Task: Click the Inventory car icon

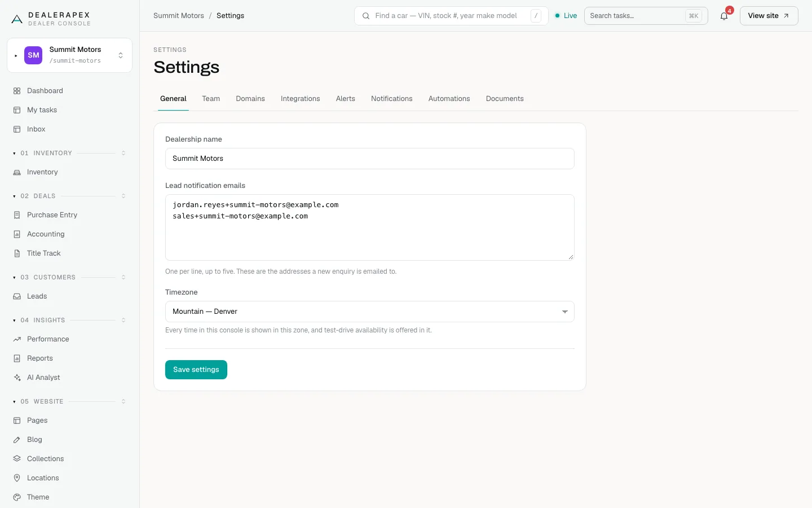Action: (x=17, y=172)
